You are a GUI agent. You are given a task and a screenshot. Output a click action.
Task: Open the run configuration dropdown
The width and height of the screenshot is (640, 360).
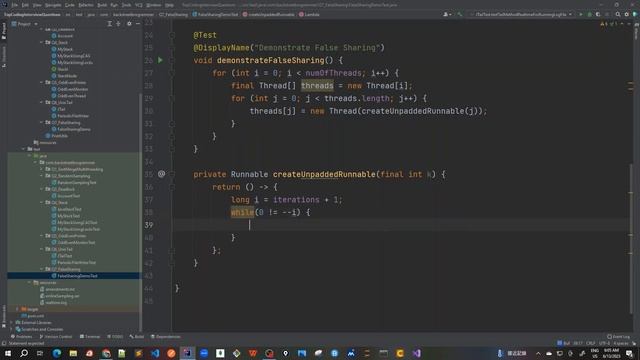(x=521, y=14)
